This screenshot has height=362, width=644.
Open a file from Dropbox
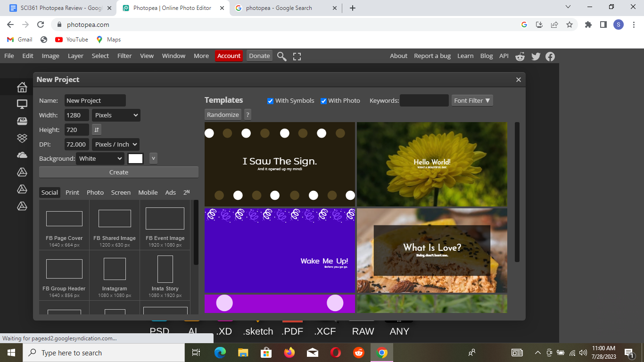click(22, 138)
